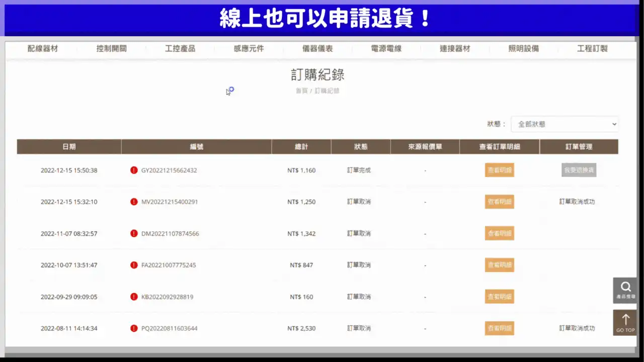The image size is (644, 362).
Task: Open the 全部狀態 status dropdown
Action: tap(565, 124)
